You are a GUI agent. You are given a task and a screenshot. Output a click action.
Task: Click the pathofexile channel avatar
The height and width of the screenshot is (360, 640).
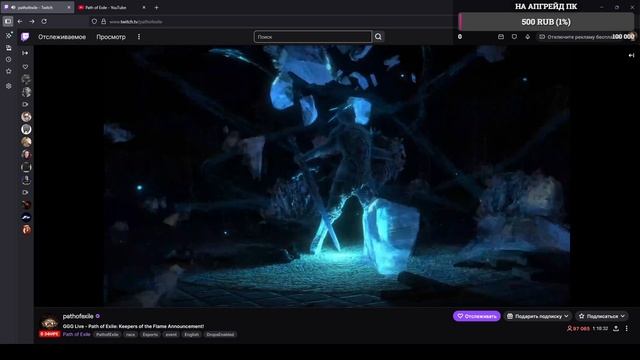pyautogui.click(x=49, y=322)
